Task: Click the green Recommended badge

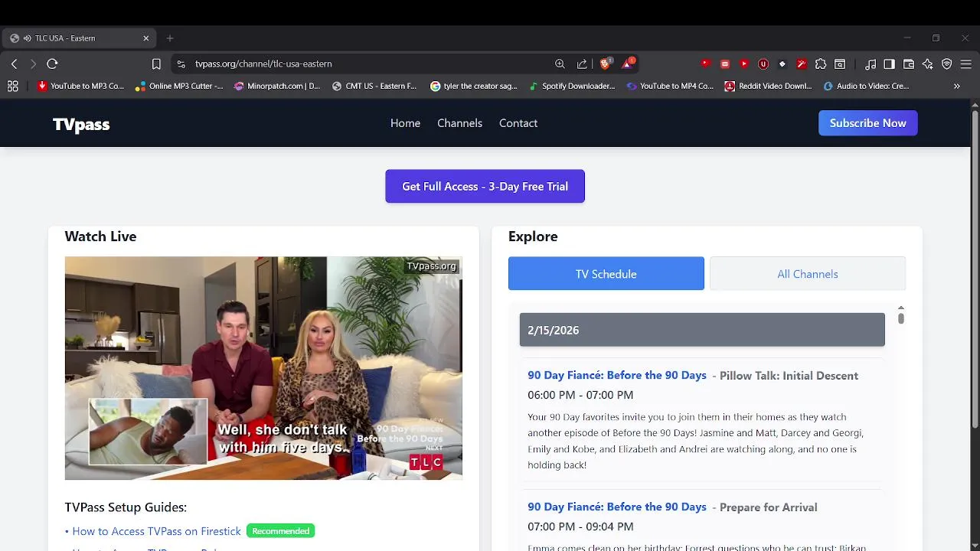Action: 280,531
